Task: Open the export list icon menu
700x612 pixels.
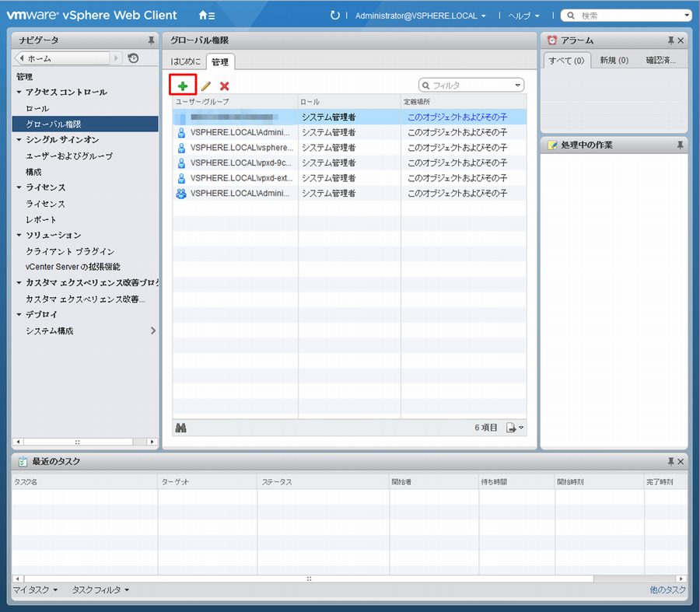Action: [515, 428]
